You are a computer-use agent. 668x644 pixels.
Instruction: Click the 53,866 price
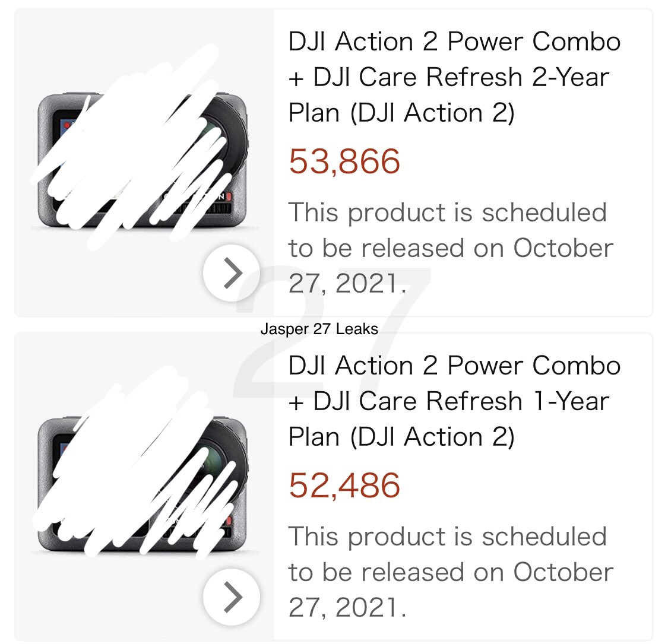point(344,161)
